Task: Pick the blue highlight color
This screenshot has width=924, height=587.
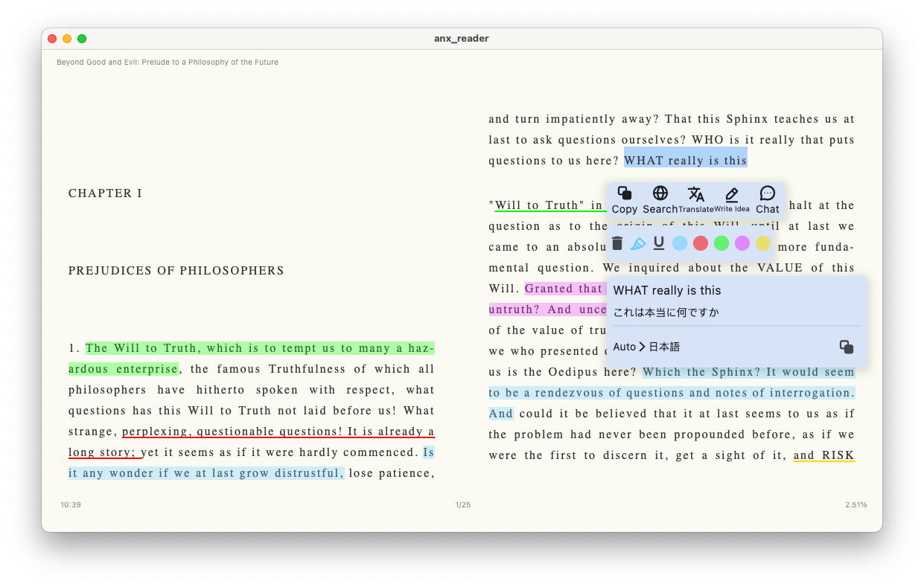Action: [x=680, y=243]
